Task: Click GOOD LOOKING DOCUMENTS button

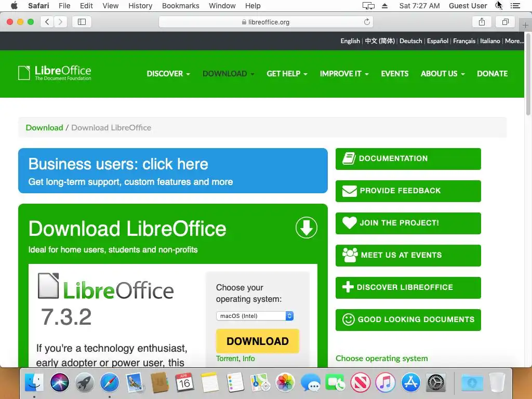Action: click(x=408, y=320)
